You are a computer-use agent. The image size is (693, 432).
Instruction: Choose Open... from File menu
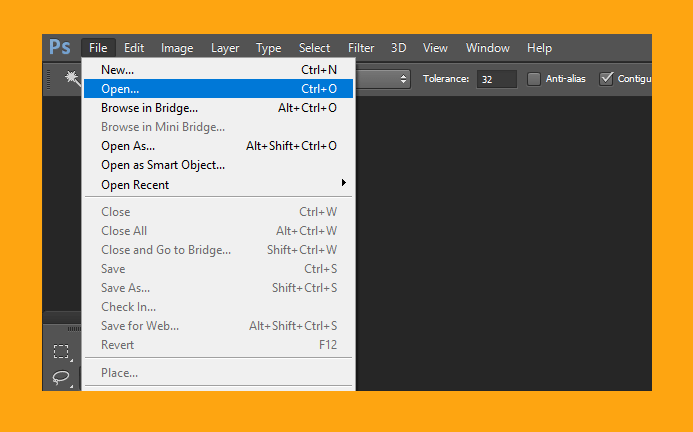[x=218, y=88]
